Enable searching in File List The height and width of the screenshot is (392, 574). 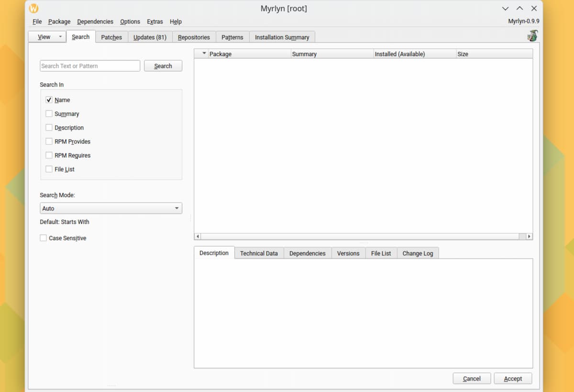(x=49, y=169)
